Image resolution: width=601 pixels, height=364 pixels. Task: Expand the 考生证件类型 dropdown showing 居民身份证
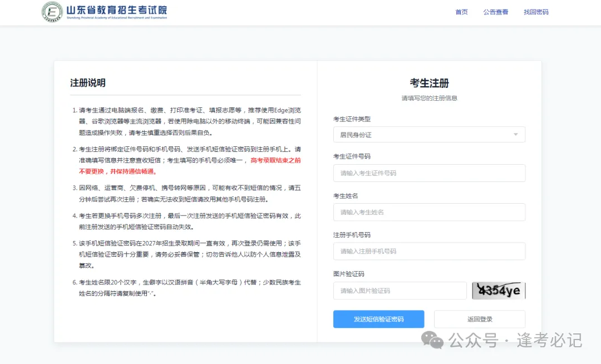pos(429,135)
